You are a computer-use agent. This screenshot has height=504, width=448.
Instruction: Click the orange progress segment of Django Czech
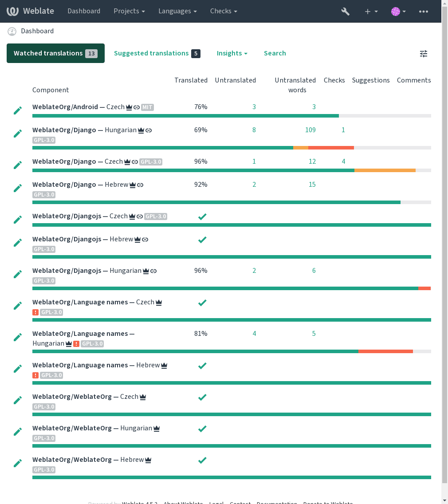pos(385,170)
